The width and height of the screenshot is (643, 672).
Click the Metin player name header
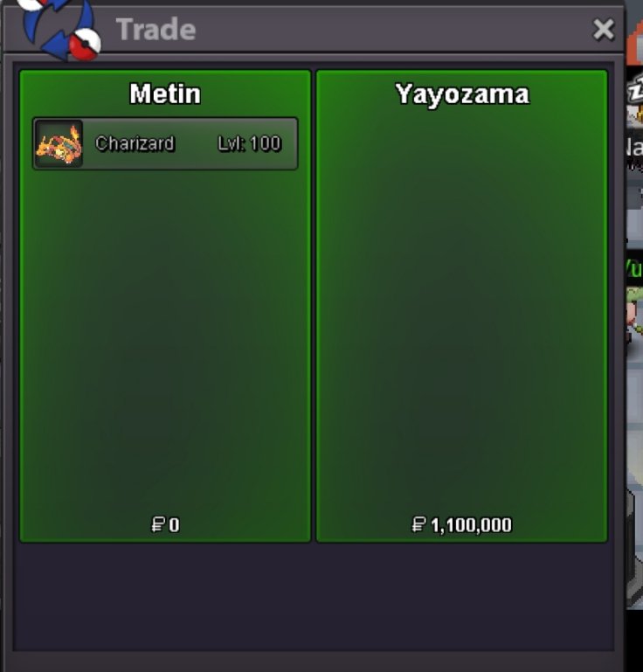[x=165, y=94]
